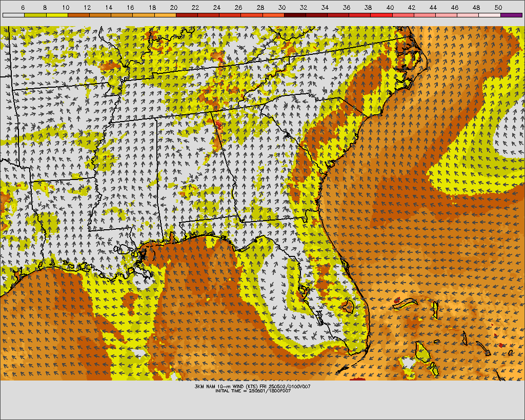Viewport: 525px width, 420px height.
Task: Select the legend label "50"
Action: (x=498, y=7)
